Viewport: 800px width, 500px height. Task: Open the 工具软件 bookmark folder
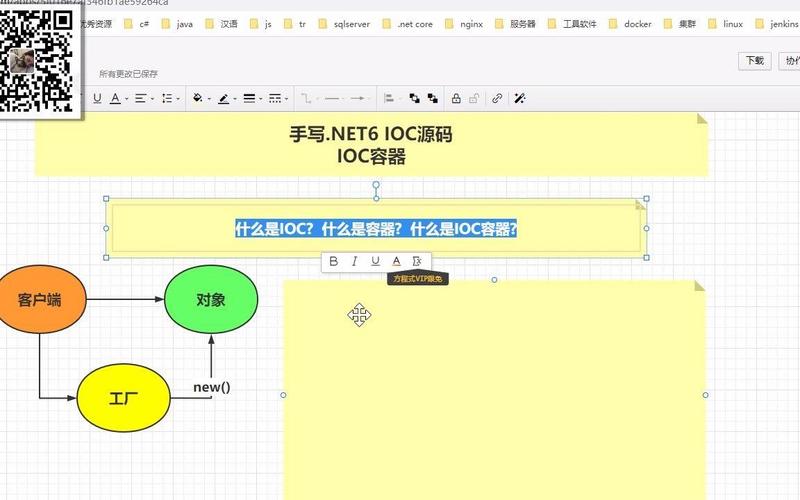572,24
